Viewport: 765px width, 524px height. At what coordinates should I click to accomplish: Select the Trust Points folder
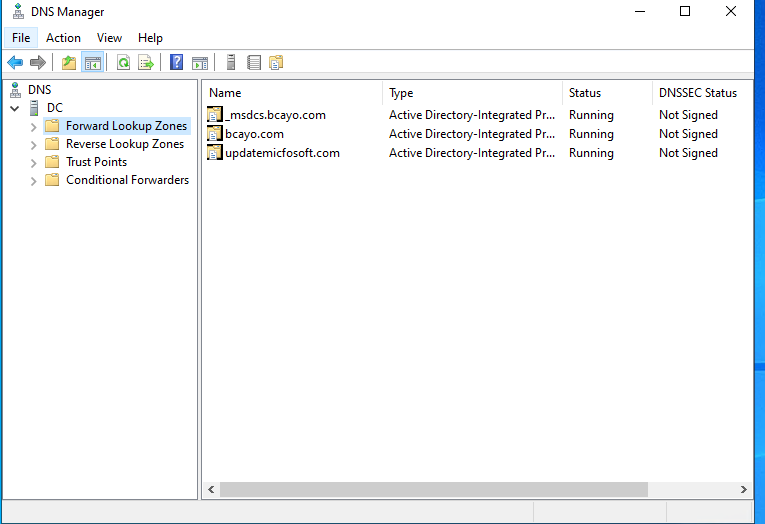(x=96, y=162)
